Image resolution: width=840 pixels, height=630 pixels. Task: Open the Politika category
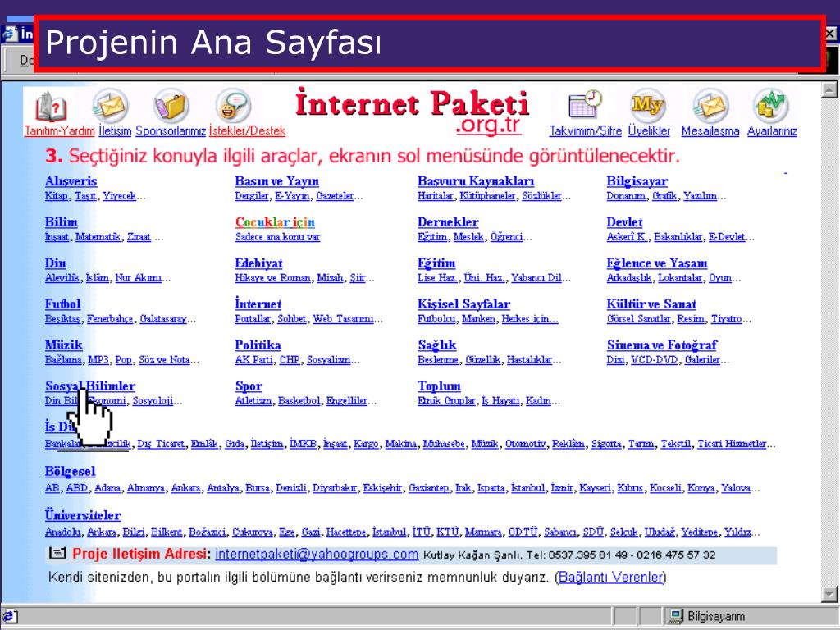(x=258, y=345)
